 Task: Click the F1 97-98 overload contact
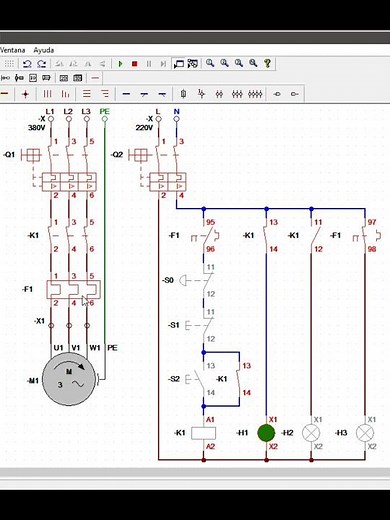367,236
